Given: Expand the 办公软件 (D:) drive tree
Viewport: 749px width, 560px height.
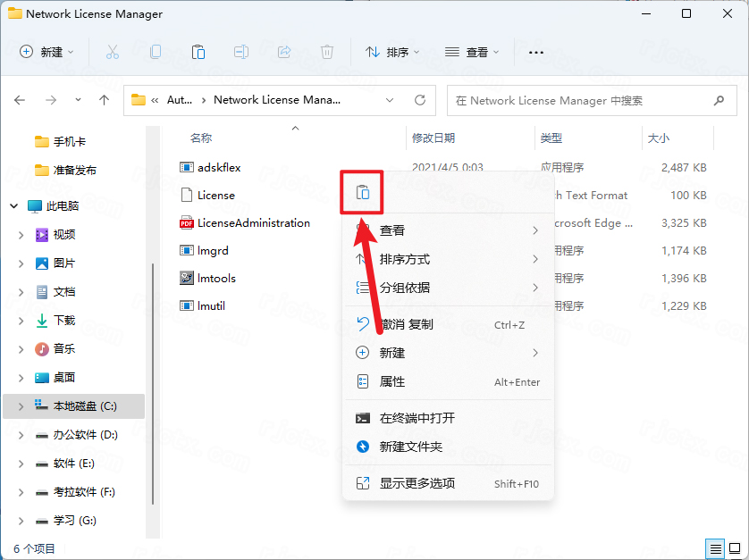Looking at the screenshot, I should [x=21, y=435].
